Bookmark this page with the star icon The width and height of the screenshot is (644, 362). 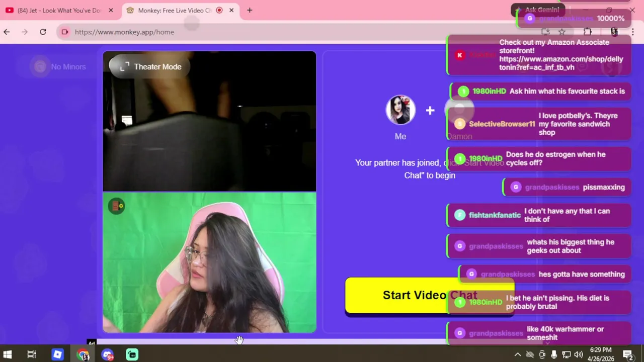(x=562, y=32)
